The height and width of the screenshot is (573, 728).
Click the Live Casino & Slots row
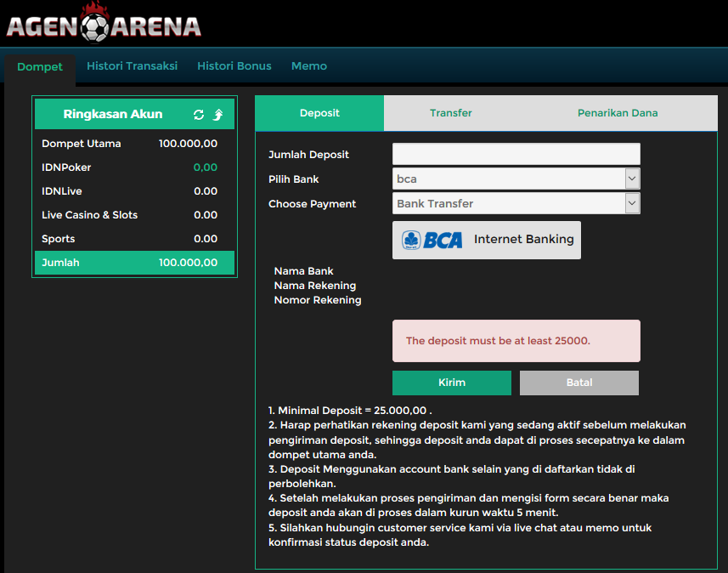coord(135,215)
